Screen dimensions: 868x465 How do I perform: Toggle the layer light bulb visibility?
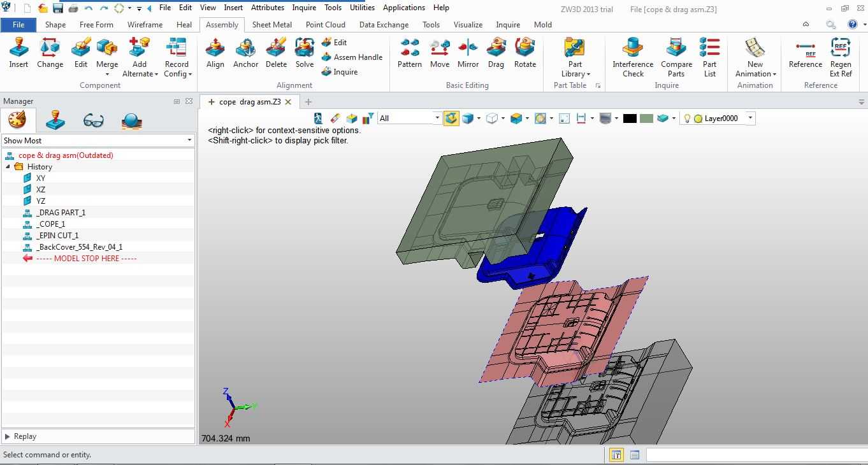pos(687,118)
